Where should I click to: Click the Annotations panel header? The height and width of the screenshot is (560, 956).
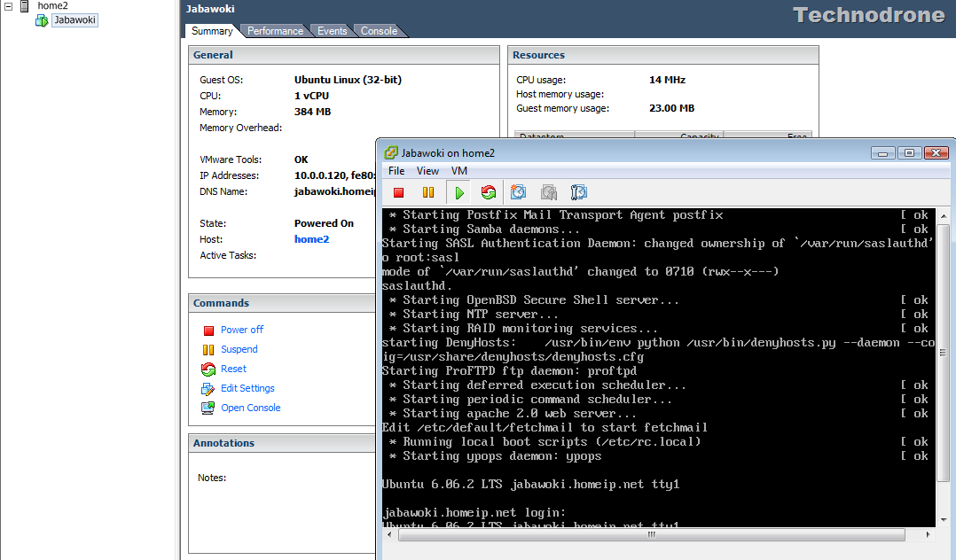click(x=282, y=443)
